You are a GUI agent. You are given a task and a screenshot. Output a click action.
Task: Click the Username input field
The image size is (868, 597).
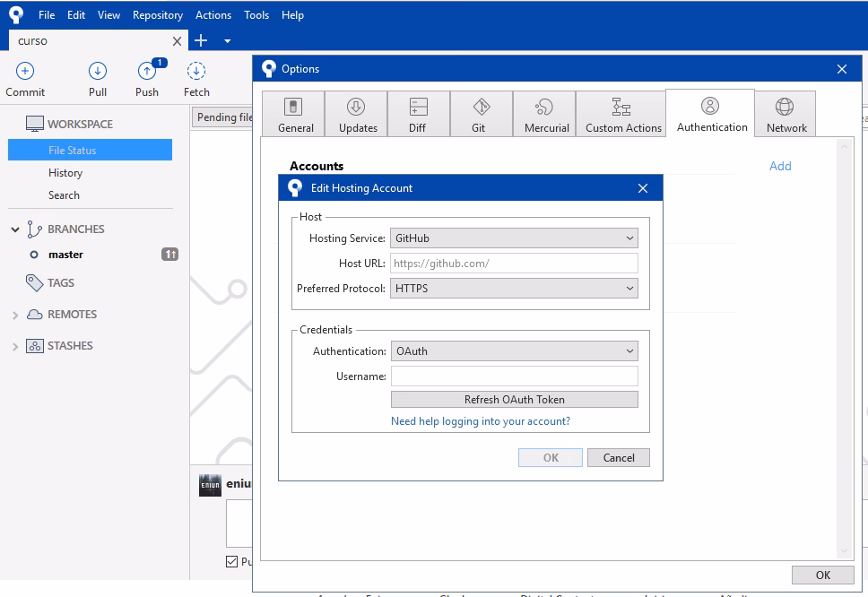point(515,376)
